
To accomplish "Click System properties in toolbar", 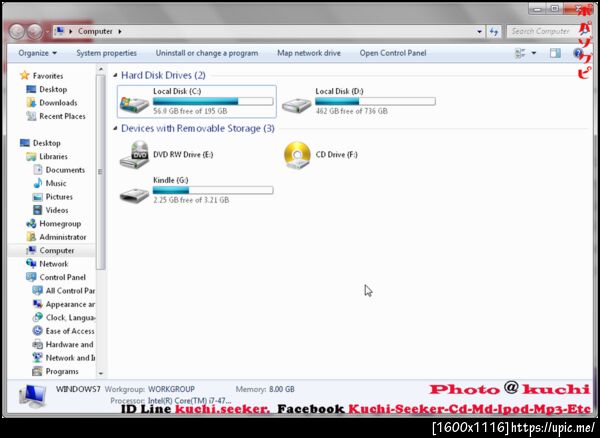I will (106, 53).
